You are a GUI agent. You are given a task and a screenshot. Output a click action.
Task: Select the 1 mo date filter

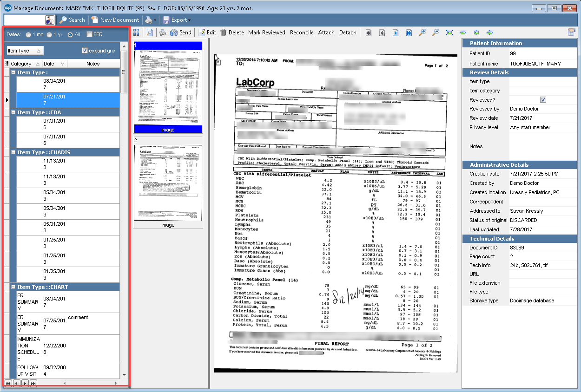click(x=29, y=35)
